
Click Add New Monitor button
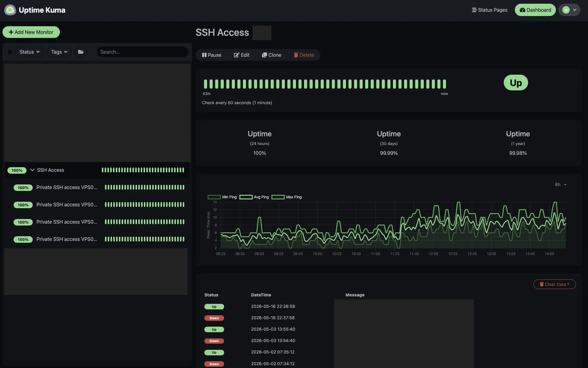click(31, 32)
